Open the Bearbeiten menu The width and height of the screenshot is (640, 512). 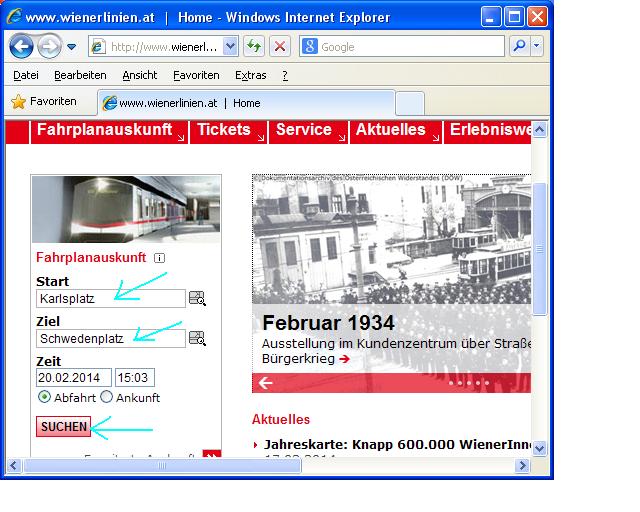pos(80,75)
